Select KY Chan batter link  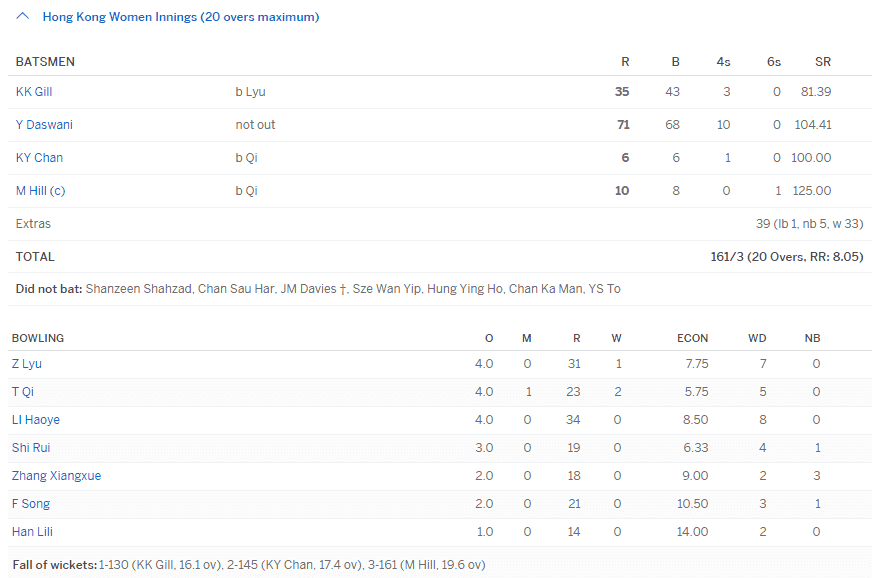click(39, 158)
